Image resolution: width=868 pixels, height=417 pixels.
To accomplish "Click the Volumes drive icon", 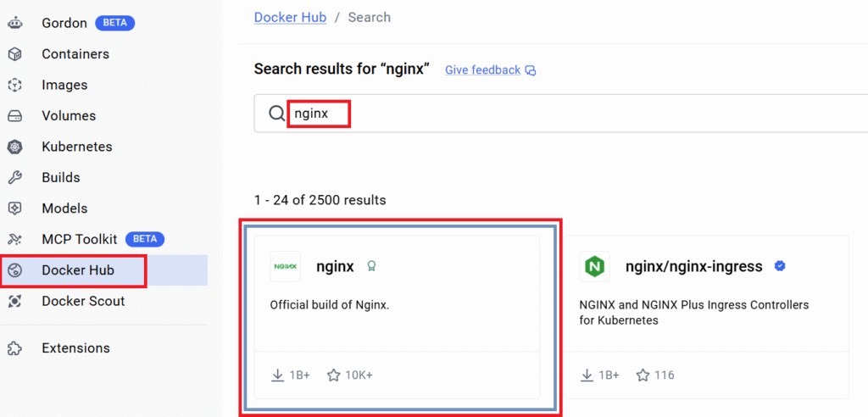I will (15, 116).
